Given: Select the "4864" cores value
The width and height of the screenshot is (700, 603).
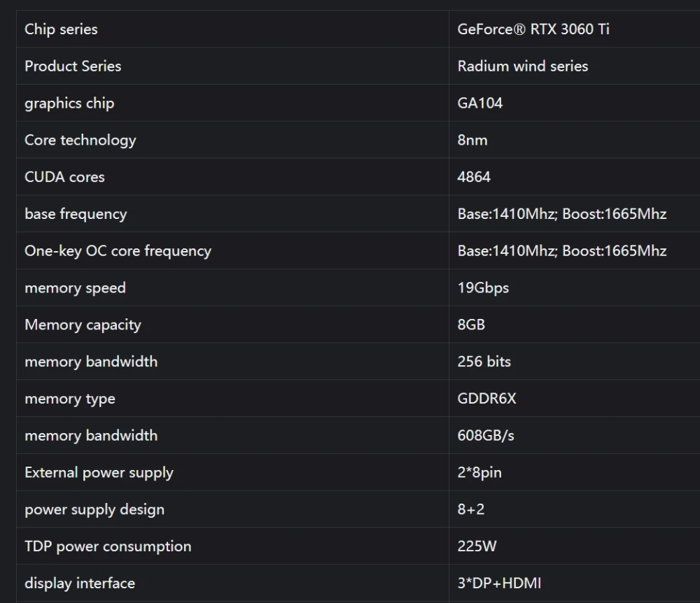Looking at the screenshot, I should pos(474,177).
